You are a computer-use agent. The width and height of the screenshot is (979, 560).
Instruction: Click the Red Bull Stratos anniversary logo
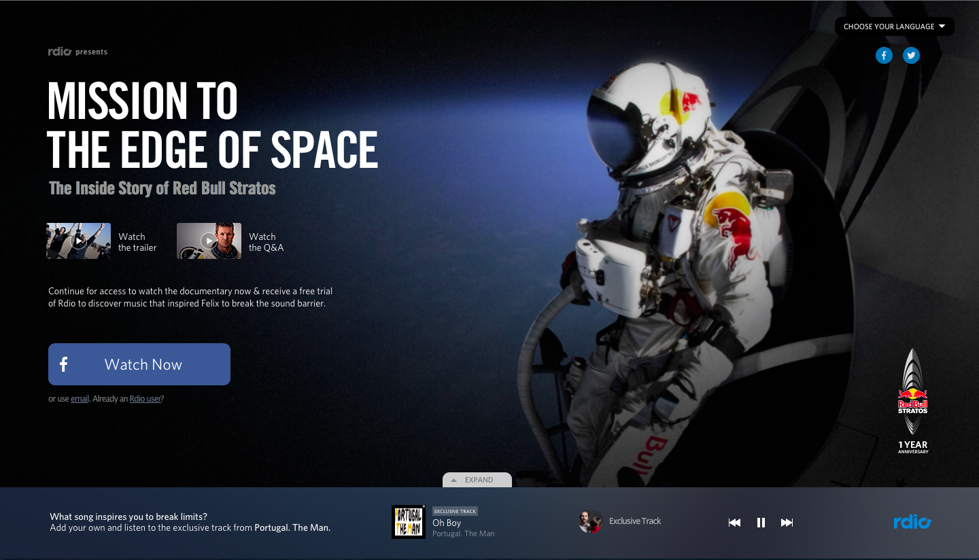912,401
